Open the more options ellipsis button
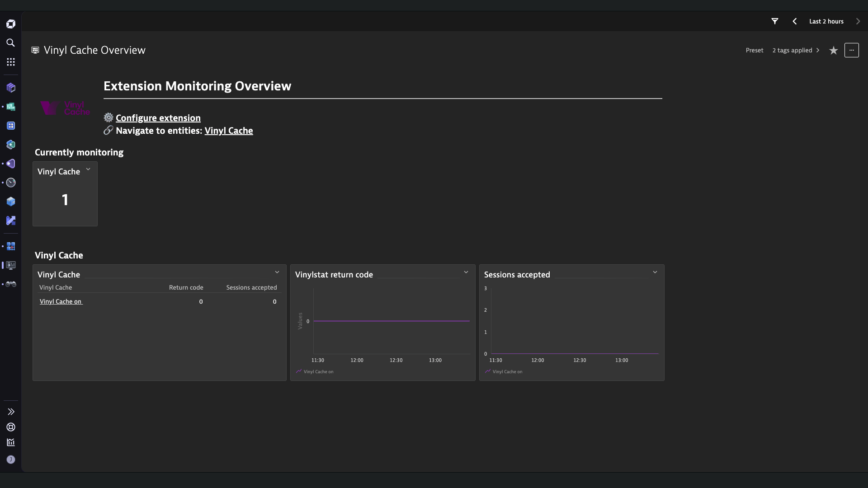The width and height of the screenshot is (868, 488). click(x=852, y=50)
